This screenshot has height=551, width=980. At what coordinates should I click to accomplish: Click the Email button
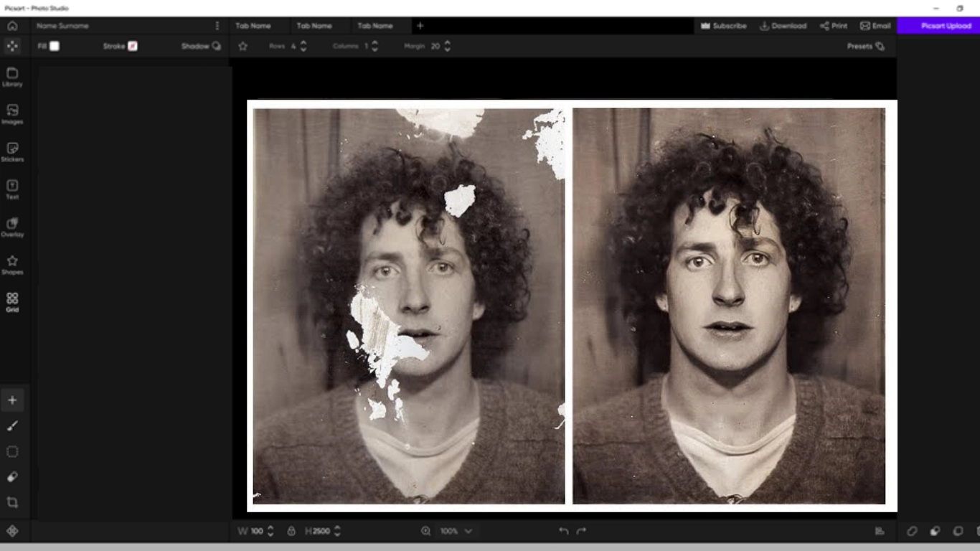tap(875, 26)
